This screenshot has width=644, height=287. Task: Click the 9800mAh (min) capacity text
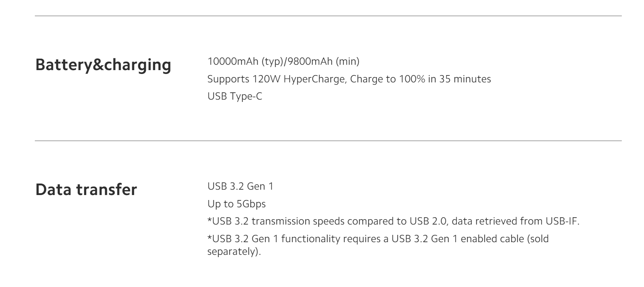(x=323, y=61)
